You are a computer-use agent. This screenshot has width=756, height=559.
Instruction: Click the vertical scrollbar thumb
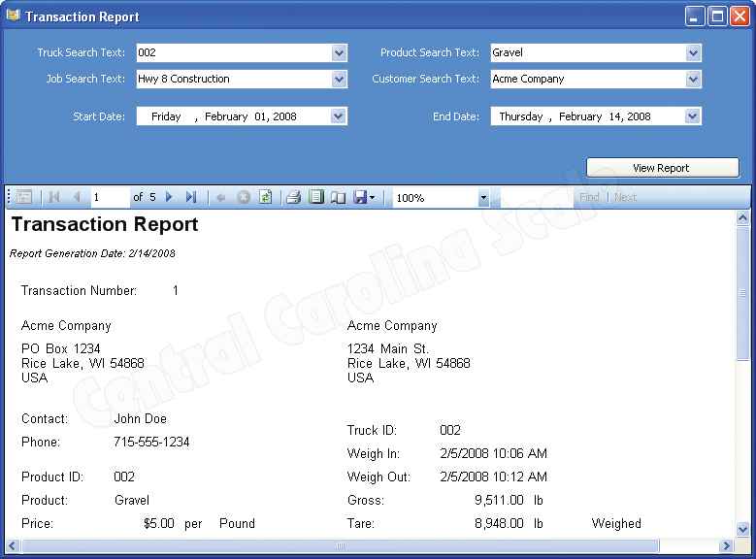[743, 293]
